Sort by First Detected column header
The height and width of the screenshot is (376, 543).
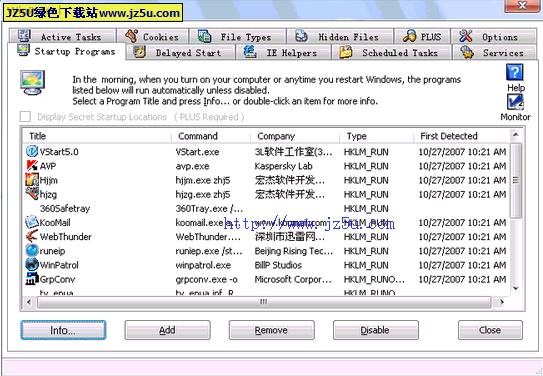(462, 136)
